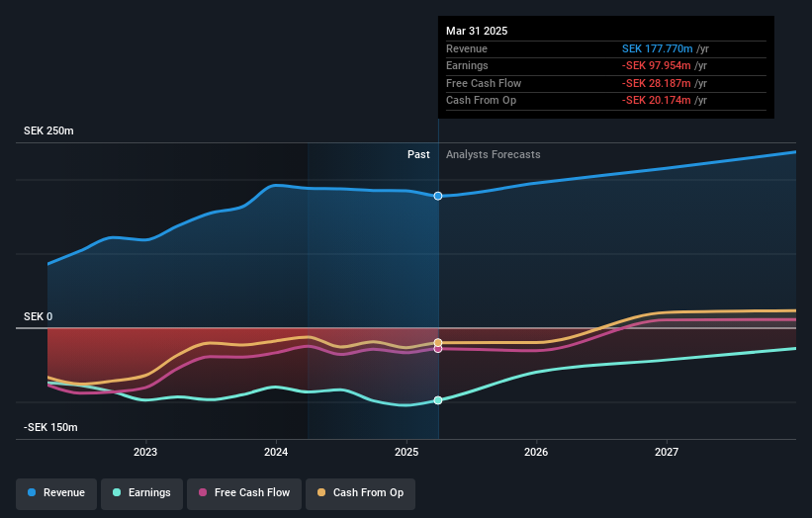Toggle the Revenue legend button
Screen dimensions: 812x518
(56, 493)
